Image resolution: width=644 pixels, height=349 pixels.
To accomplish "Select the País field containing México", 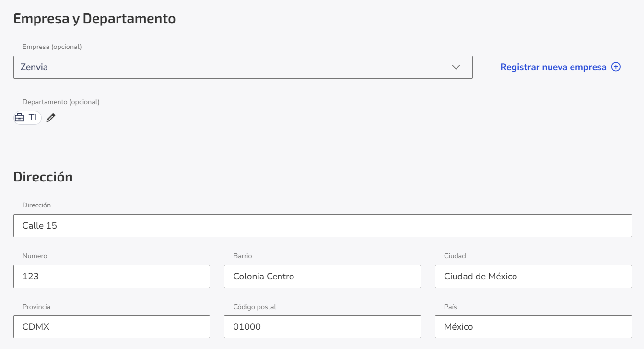I will point(533,327).
